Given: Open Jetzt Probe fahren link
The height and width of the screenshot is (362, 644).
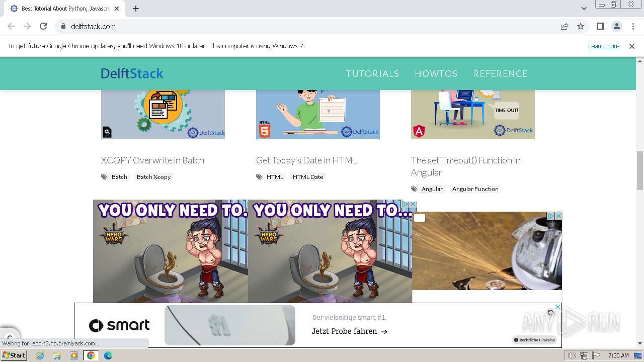Looking at the screenshot, I should coord(349,331).
